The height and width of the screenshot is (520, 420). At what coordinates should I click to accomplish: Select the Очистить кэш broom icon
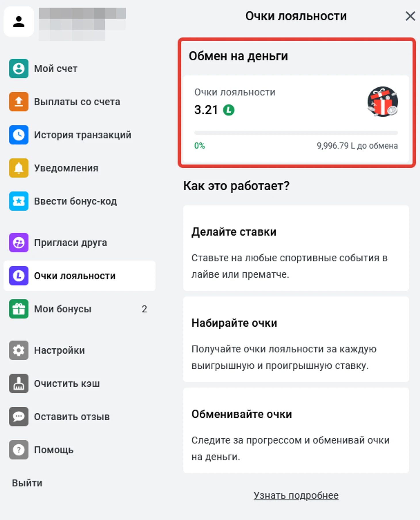pos(19,383)
